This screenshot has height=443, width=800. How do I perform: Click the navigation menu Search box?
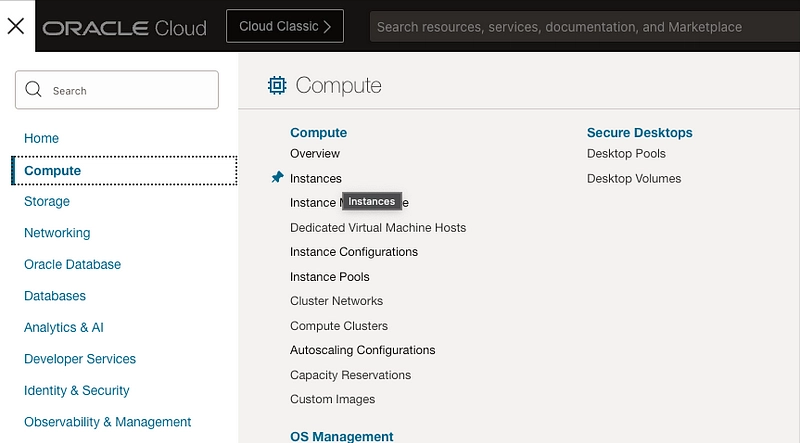(117, 90)
